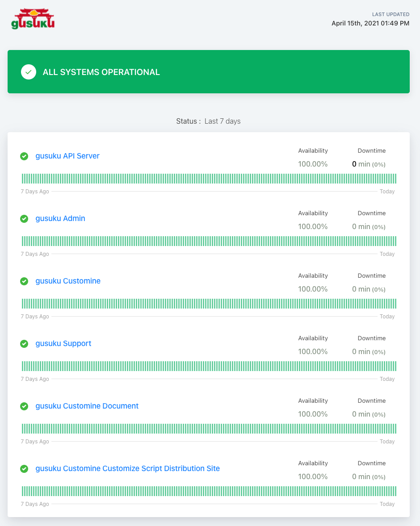
Task: Click the green status icon beside gusuku API Server
Action: tap(24, 156)
